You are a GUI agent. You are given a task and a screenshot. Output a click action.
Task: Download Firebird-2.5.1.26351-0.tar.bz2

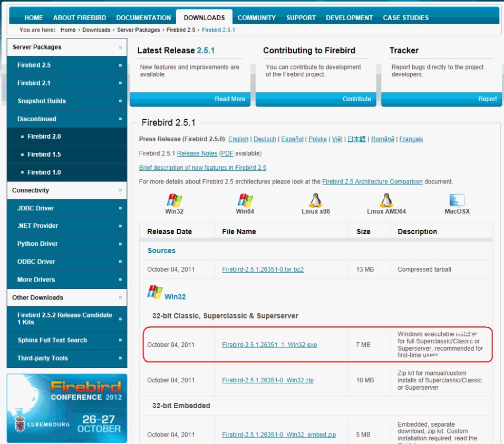pos(263,269)
